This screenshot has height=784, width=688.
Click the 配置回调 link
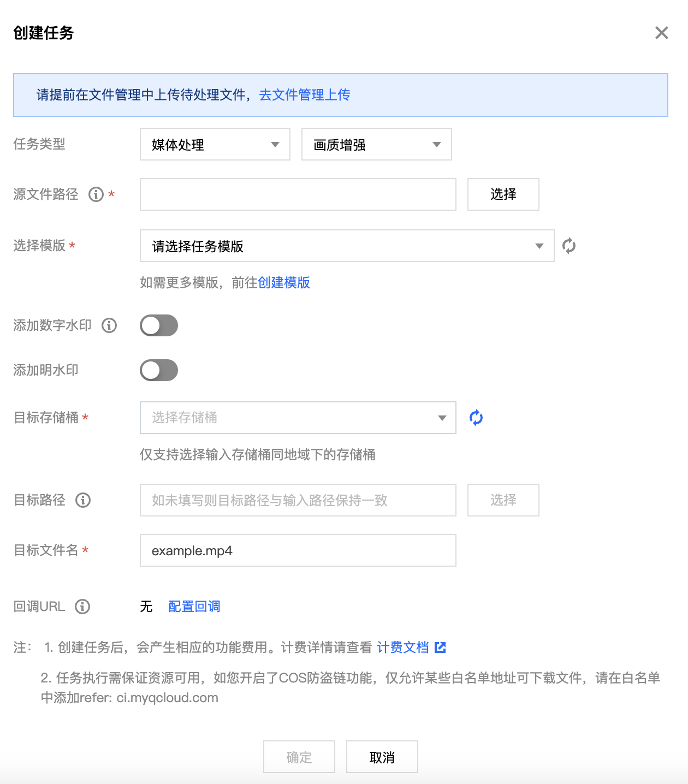pos(194,607)
